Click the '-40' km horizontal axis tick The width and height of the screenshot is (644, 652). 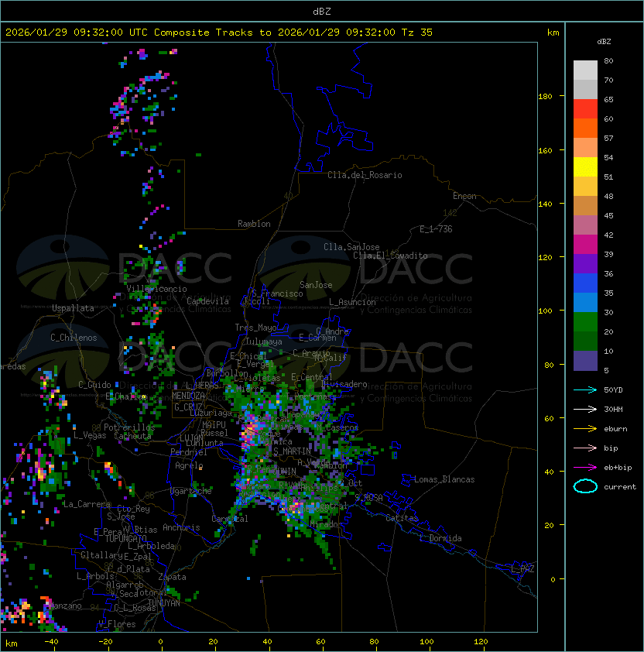pos(52,642)
